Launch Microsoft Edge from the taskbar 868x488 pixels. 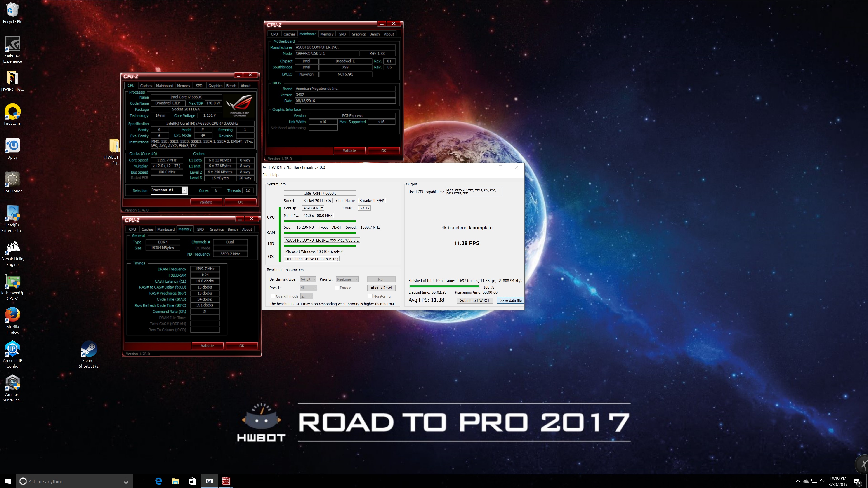pyautogui.click(x=158, y=481)
